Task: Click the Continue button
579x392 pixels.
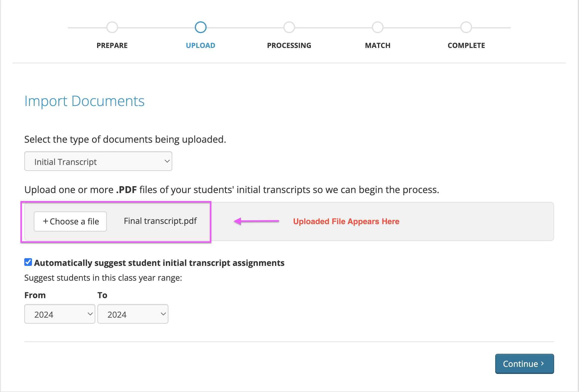Action: coord(525,364)
